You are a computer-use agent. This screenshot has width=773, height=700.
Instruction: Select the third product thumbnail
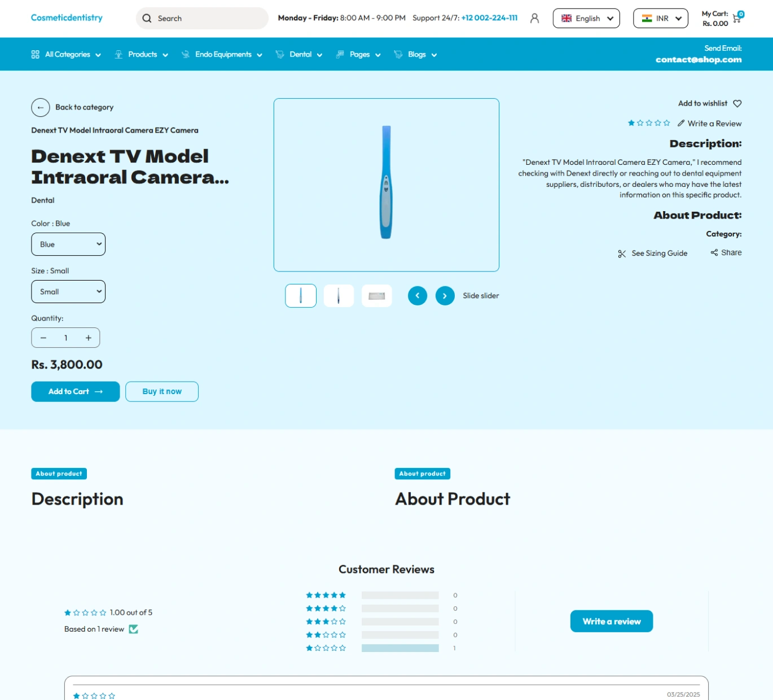377,296
